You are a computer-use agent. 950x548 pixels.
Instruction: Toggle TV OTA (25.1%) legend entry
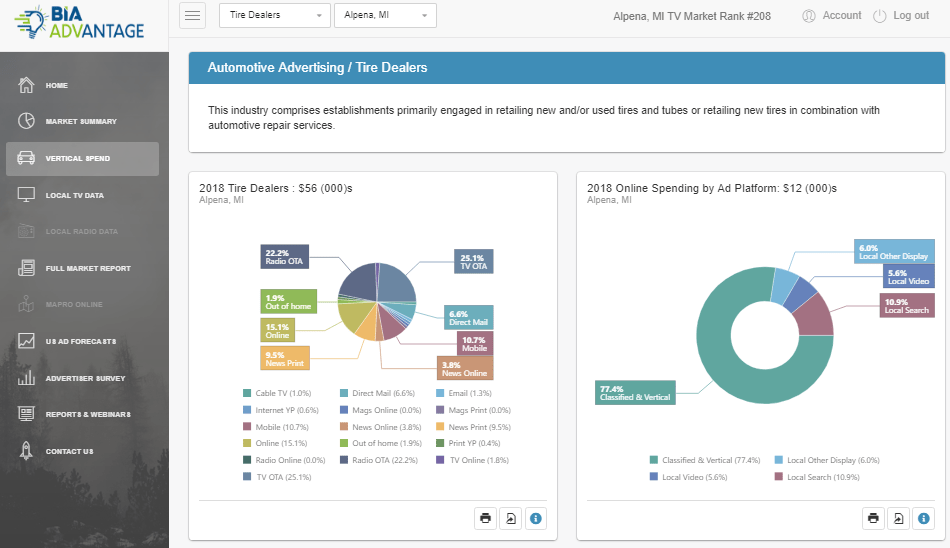(277, 478)
